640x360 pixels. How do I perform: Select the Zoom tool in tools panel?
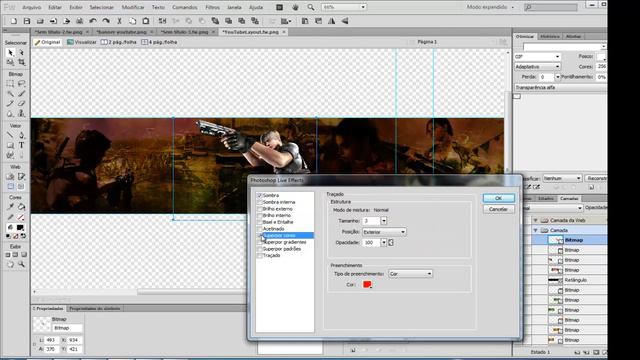(x=21, y=264)
